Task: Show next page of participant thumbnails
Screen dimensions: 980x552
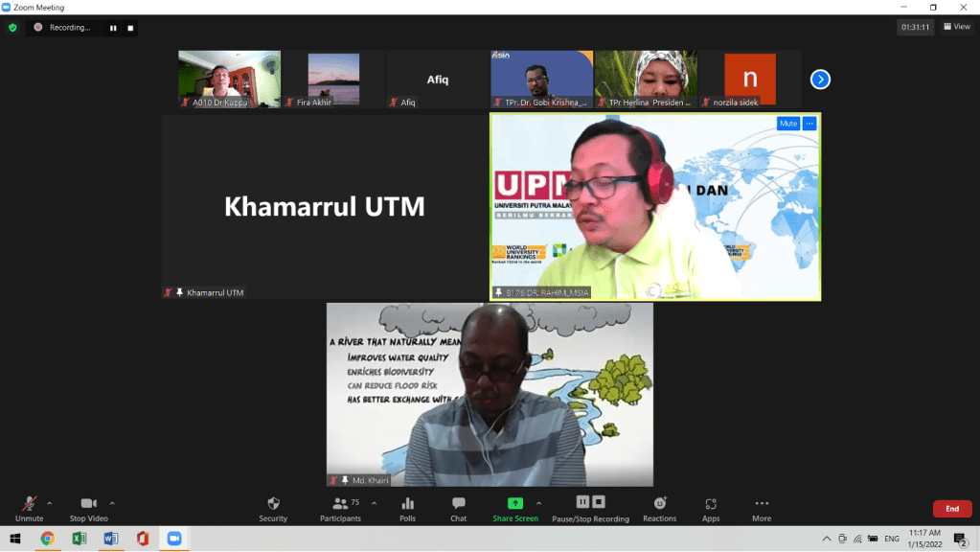Action: 820,80
